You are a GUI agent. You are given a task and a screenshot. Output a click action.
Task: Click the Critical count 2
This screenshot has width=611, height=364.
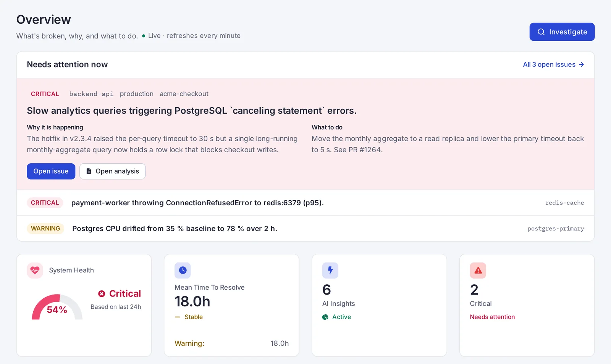click(474, 290)
